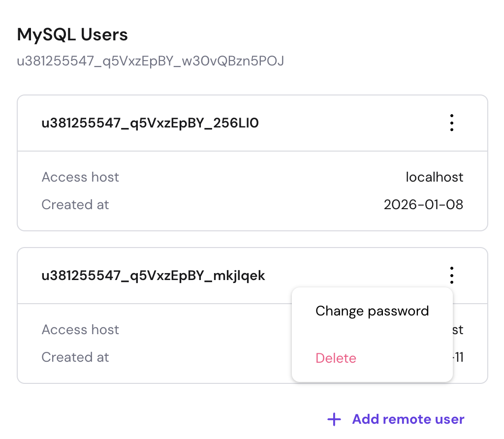Open the three-dot menu for the 256LIO user
The height and width of the screenshot is (439, 504).
click(x=451, y=123)
